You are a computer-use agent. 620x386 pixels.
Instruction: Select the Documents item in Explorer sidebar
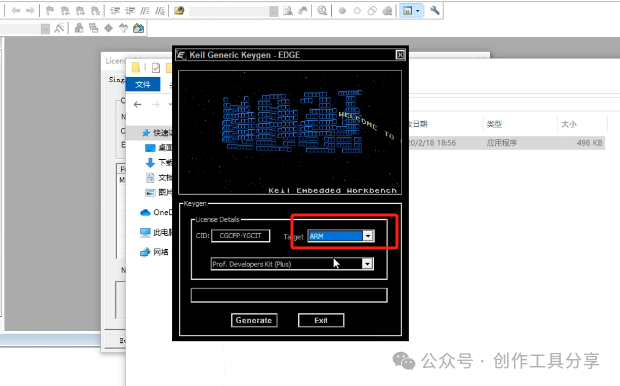[x=159, y=178]
